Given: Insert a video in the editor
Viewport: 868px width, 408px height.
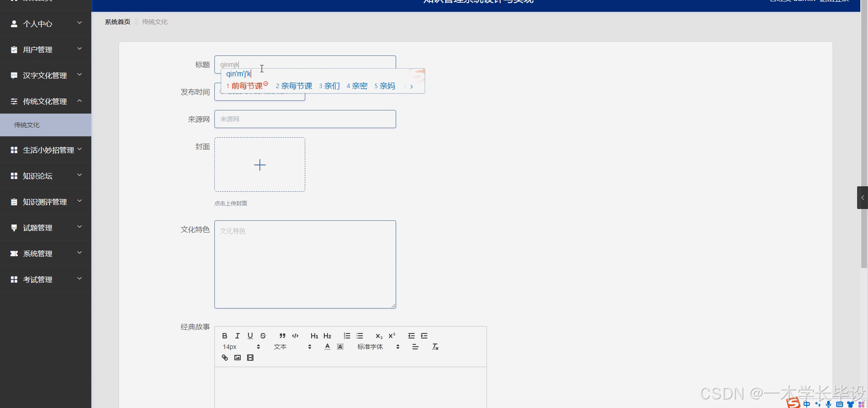Looking at the screenshot, I should coord(250,358).
